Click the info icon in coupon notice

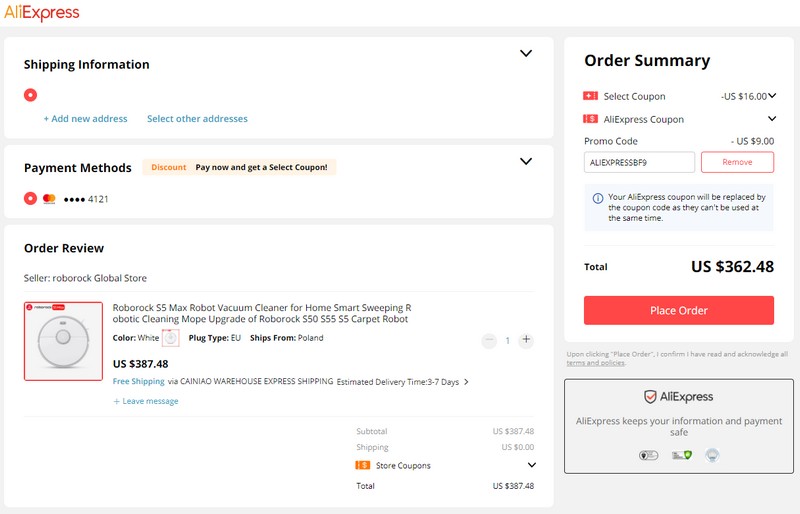(x=597, y=199)
